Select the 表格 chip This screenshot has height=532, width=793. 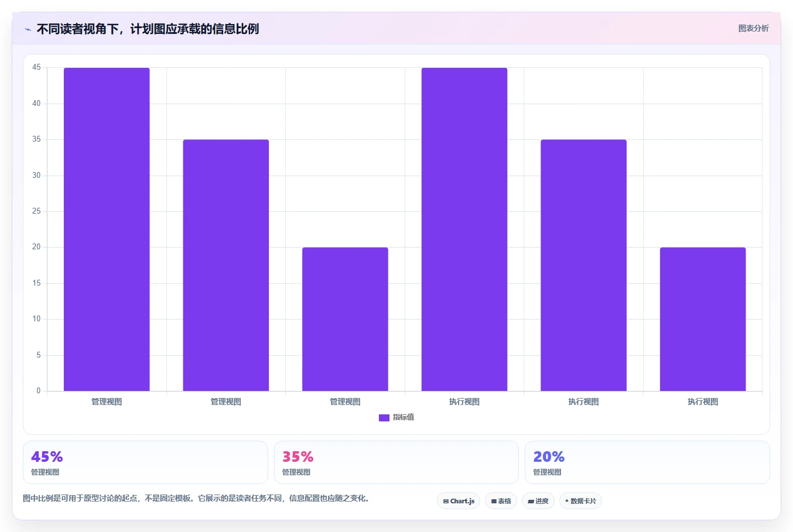501,501
